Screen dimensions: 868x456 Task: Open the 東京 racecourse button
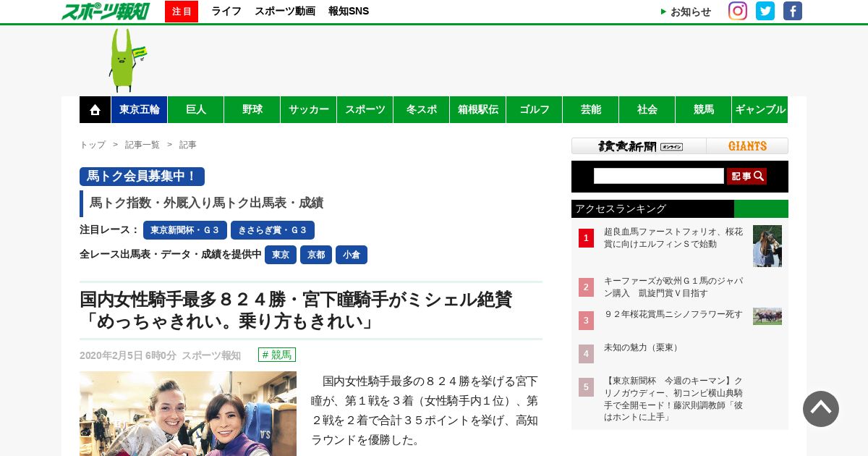(x=281, y=255)
